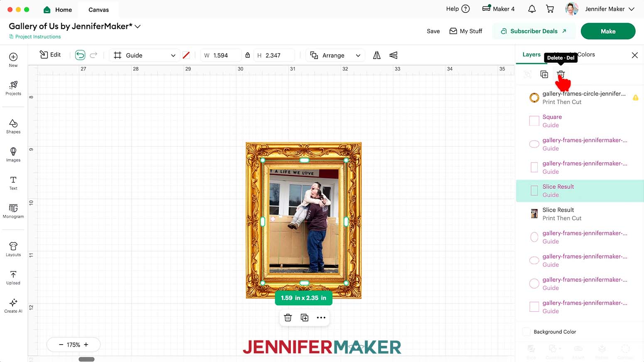Screen dimensions: 644x362
Task: Select the Square Guide layer
Action: click(580, 121)
